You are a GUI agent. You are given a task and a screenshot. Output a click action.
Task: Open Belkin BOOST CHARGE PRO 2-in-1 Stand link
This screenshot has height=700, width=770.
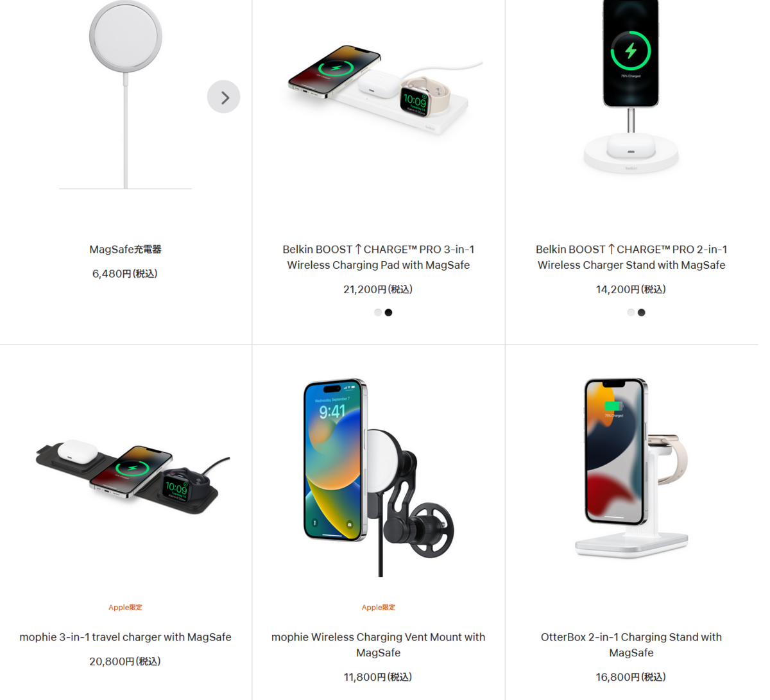pyautogui.click(x=631, y=257)
